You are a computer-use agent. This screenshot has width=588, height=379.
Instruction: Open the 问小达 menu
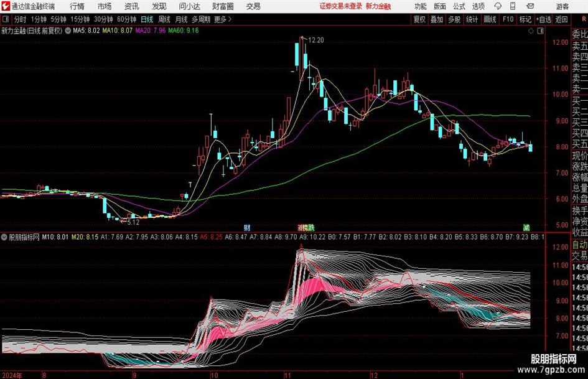(189, 6)
